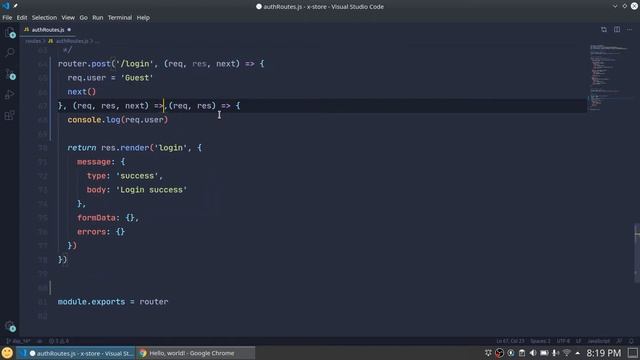The height and width of the screenshot is (360, 640).
Task: Click module.exports = router line
Action: click(x=113, y=302)
